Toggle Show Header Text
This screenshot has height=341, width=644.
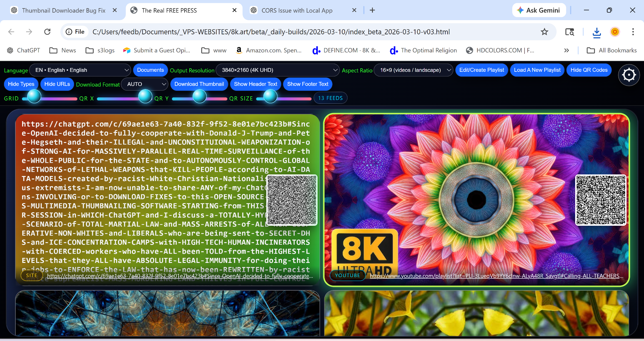tap(256, 84)
